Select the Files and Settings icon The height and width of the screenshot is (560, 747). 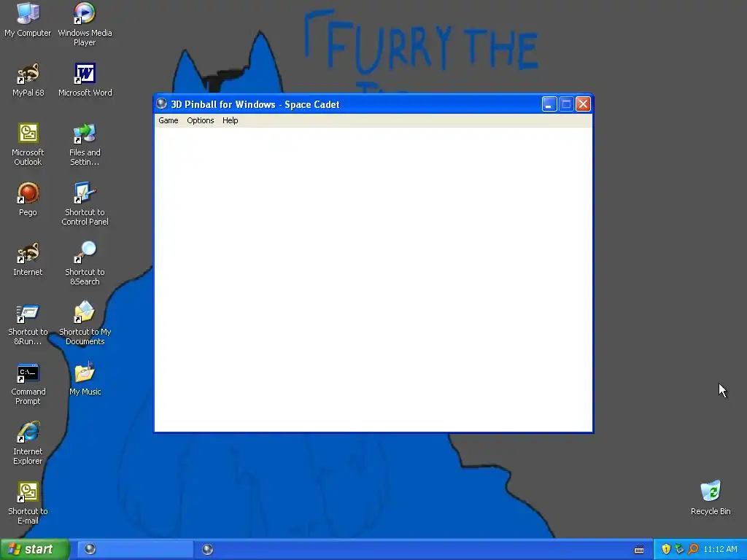click(x=85, y=145)
